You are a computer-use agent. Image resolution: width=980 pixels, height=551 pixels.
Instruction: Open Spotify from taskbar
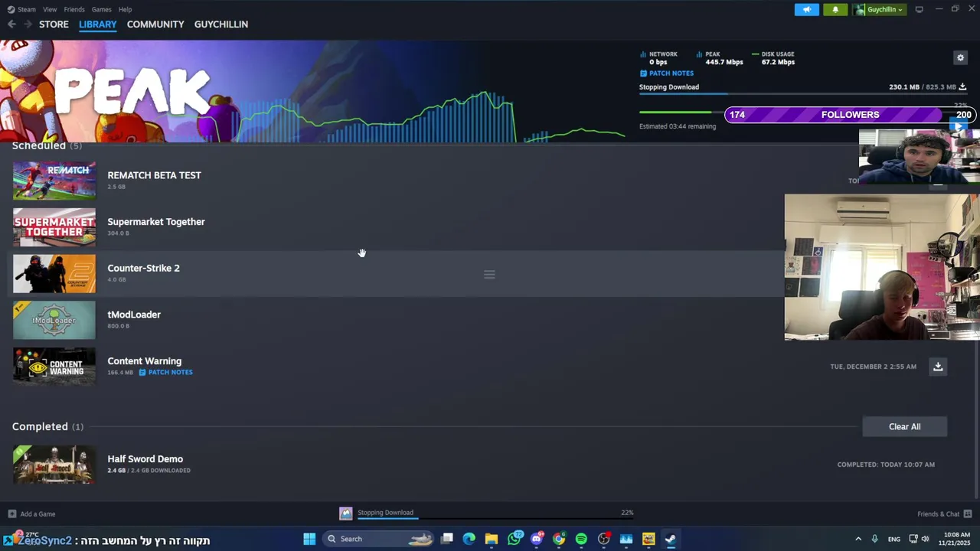pos(581,539)
